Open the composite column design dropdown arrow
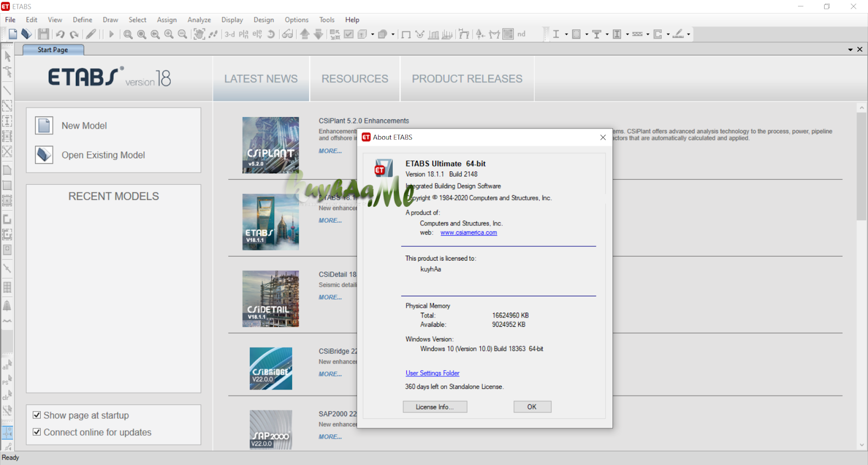868x465 pixels. (627, 34)
